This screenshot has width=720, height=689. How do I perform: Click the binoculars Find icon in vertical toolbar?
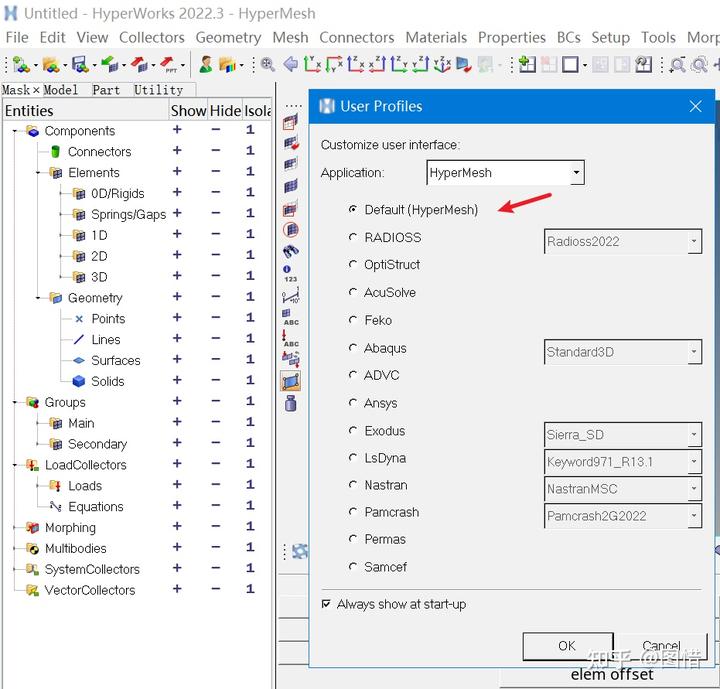tap(291, 251)
